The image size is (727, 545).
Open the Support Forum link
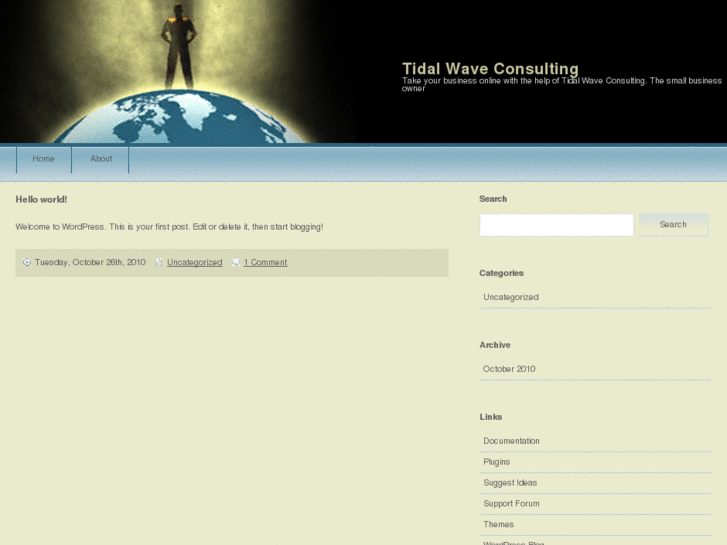pyautogui.click(x=511, y=503)
